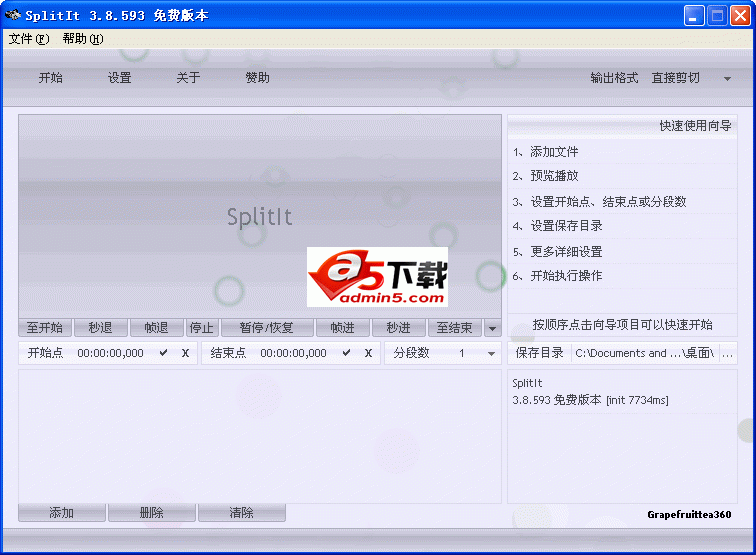Viewport: 756px width, 555px height.
Task: Click the Grapefruittea360 author text
Action: tap(689, 514)
